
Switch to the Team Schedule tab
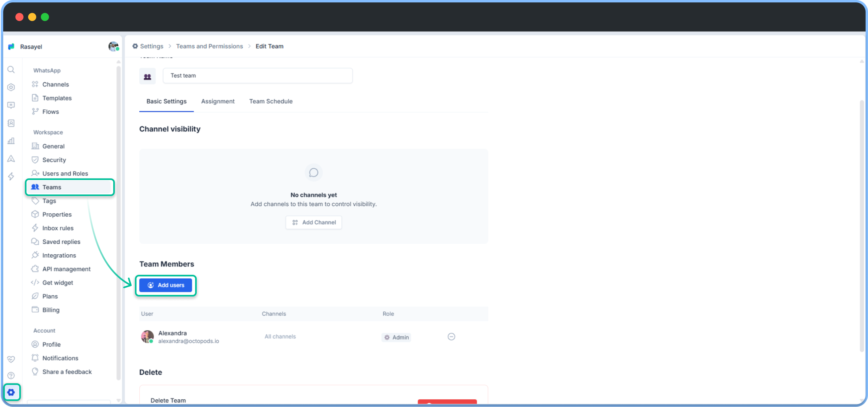[x=271, y=101]
